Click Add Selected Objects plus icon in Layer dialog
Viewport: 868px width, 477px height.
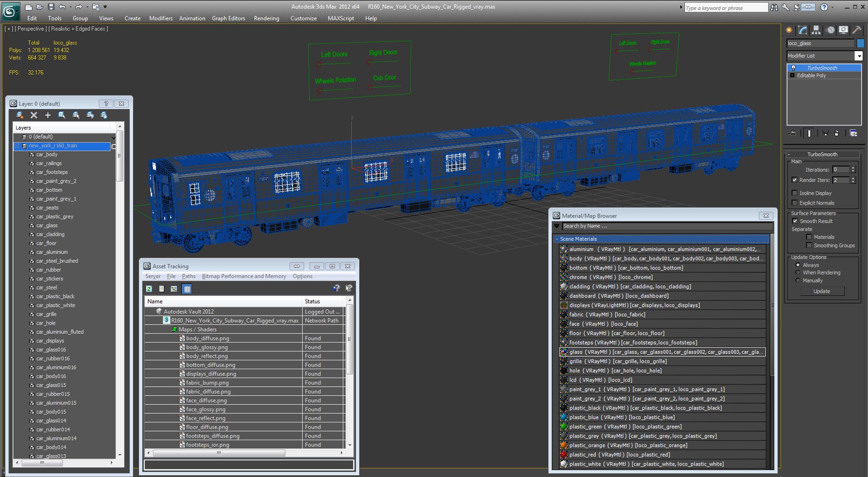pos(47,115)
